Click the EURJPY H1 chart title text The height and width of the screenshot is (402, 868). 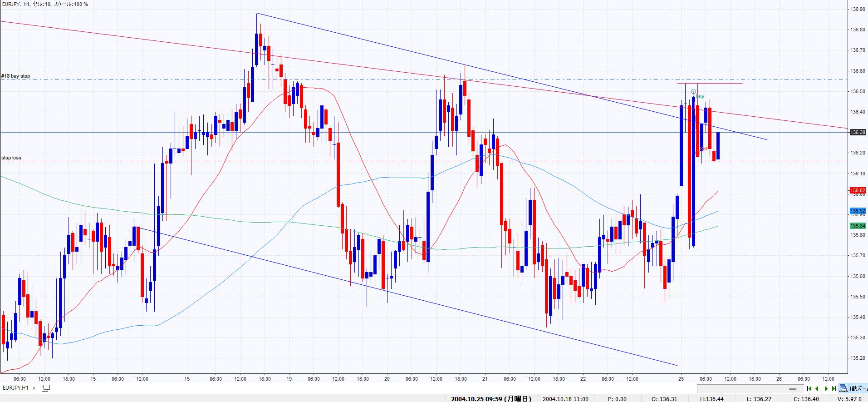(44, 4)
